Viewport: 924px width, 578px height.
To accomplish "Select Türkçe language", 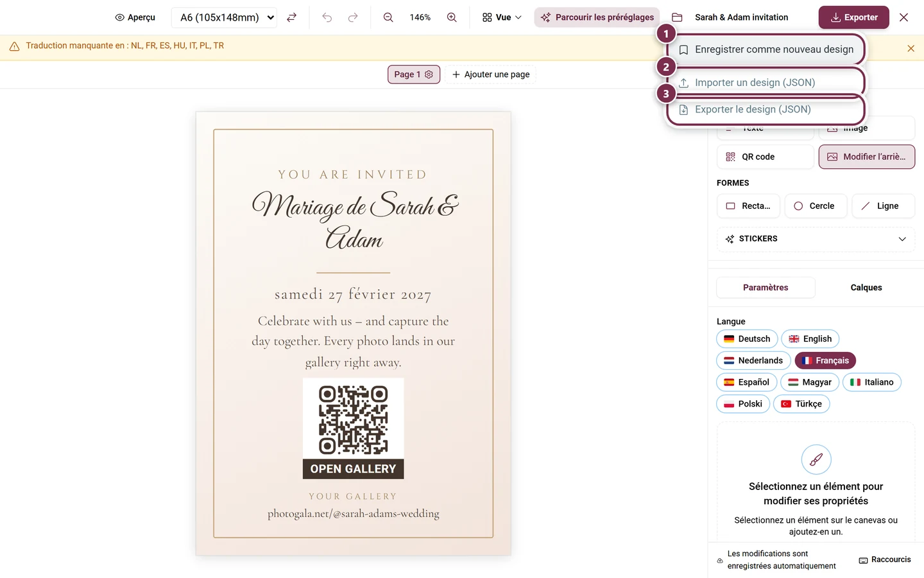I will [x=801, y=404].
